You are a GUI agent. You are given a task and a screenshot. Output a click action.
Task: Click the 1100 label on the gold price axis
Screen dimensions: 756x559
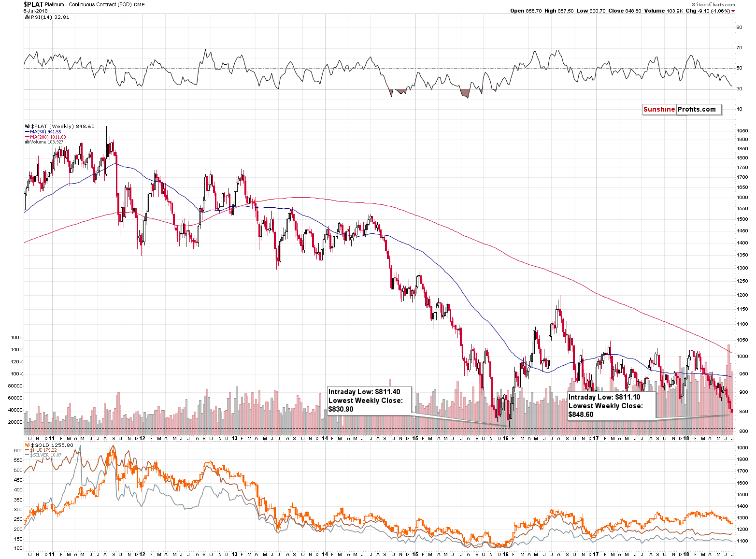pos(742,542)
